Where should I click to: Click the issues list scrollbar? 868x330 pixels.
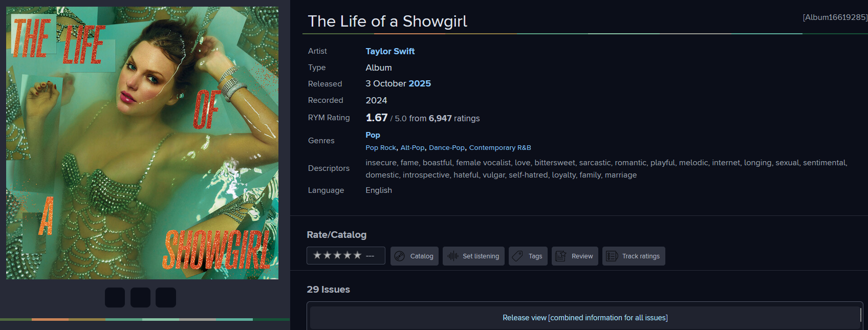[861, 315]
